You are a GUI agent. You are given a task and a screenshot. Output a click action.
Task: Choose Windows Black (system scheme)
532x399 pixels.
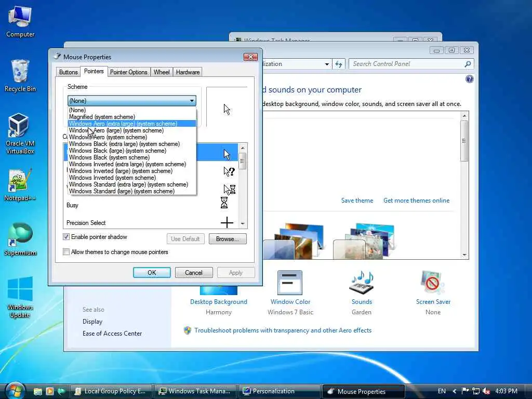[132, 157]
